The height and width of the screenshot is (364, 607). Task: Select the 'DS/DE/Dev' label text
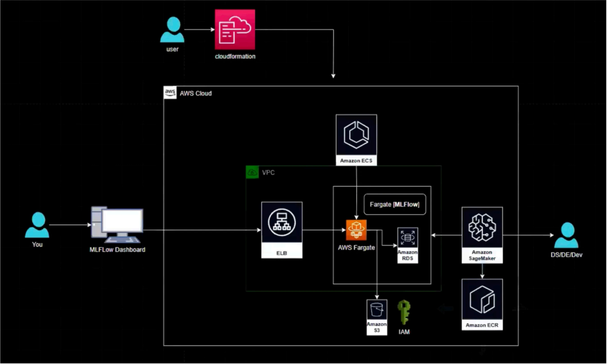pyautogui.click(x=566, y=255)
